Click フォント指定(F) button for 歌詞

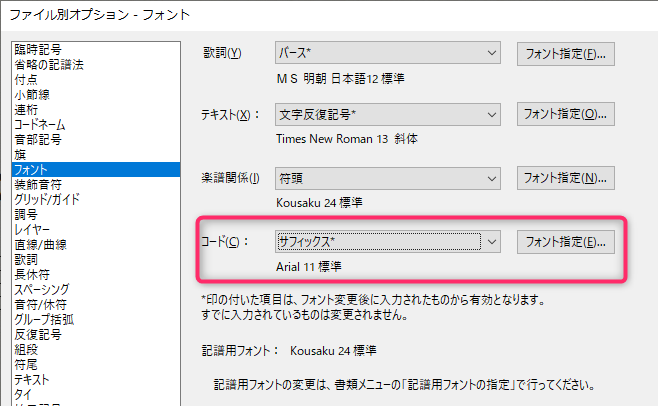point(566,54)
